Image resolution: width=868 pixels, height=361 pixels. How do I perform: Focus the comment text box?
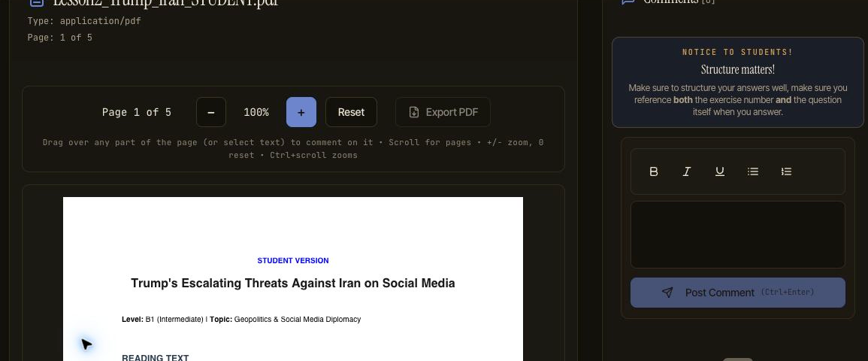(x=738, y=235)
